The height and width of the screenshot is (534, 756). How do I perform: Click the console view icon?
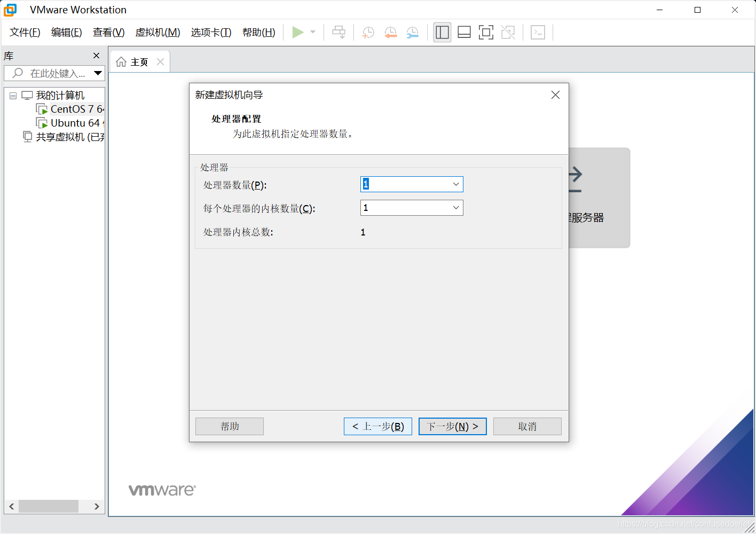pyautogui.click(x=538, y=33)
